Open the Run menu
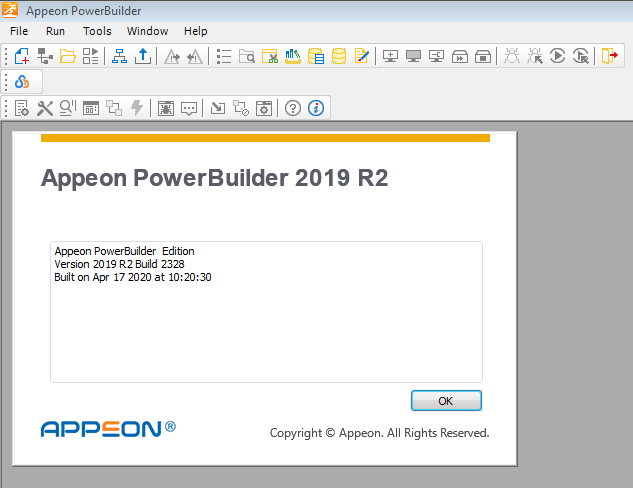 (x=55, y=31)
